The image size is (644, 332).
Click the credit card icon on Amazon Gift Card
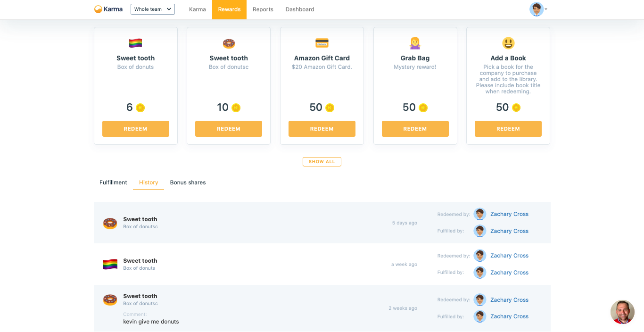[322, 43]
